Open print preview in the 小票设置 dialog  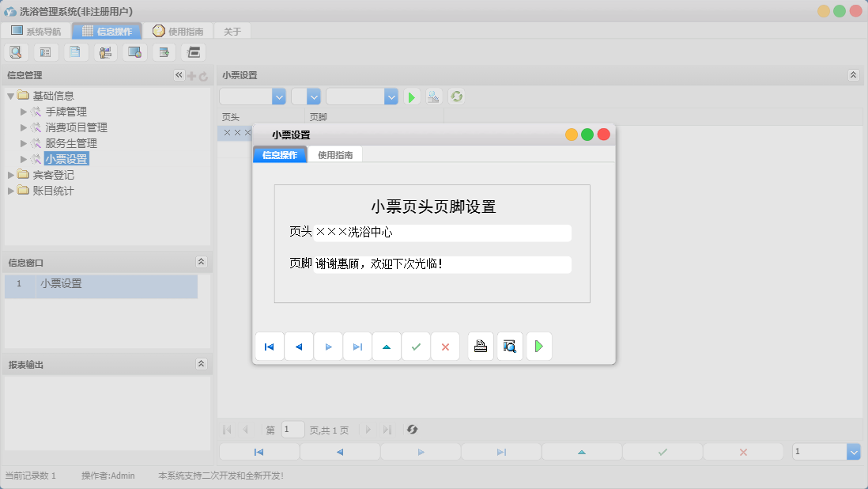(x=509, y=346)
